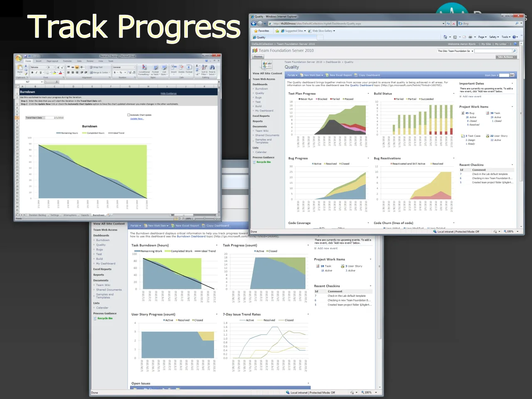The height and width of the screenshot is (399, 532).
Task: Click the Back button in Quality browser window
Action: (x=254, y=23)
